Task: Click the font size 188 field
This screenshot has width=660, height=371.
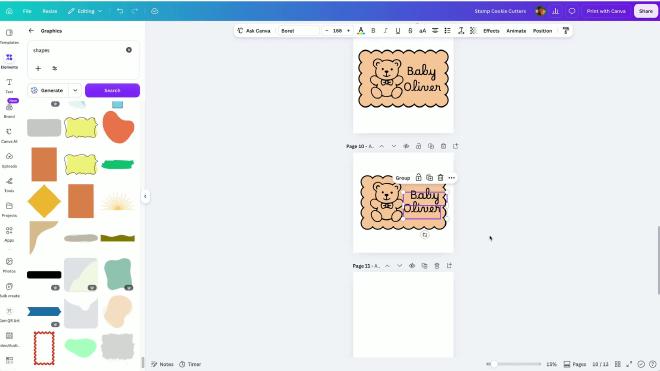Action: coord(338,31)
